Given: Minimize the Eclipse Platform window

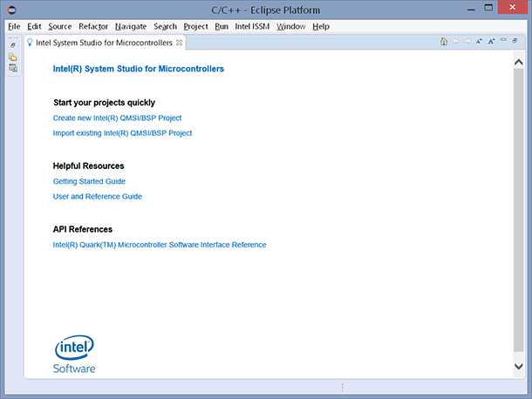Looking at the screenshot, I should pos(471,10).
